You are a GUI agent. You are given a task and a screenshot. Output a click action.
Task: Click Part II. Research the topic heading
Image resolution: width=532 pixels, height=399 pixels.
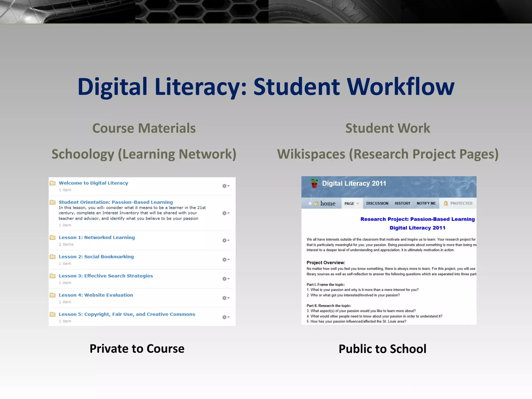coord(329,305)
